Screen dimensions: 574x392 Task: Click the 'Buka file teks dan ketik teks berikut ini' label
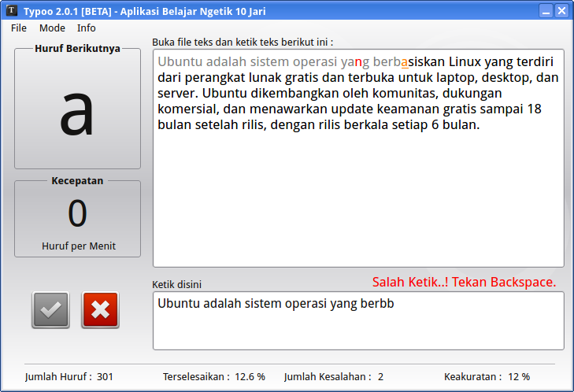coord(243,43)
